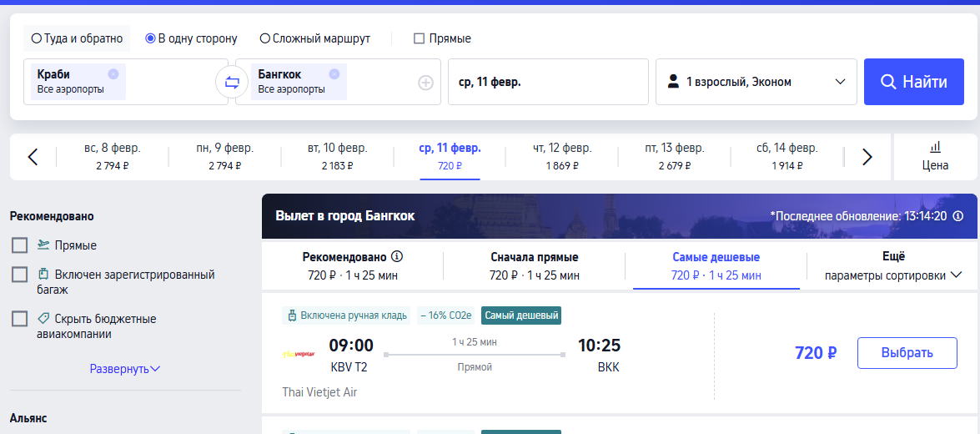Show previous dates with left arrow

[x=33, y=157]
